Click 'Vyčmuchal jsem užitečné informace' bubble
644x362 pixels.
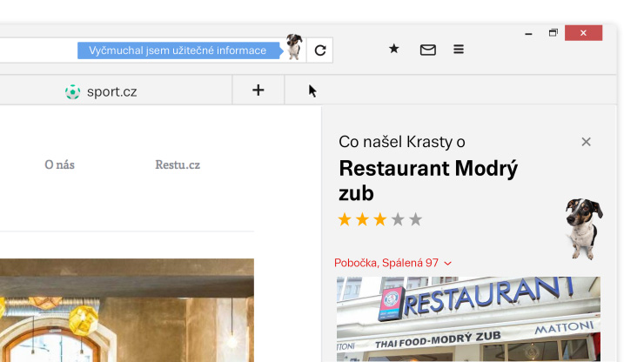(180, 50)
